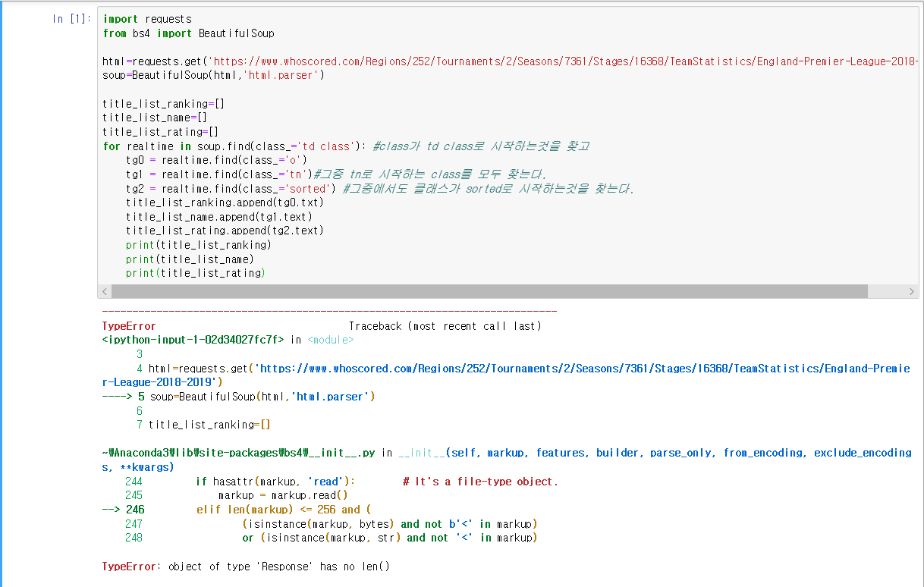Click the soup=BeautifulSoup(html,'html.parser') code line
Image resolution: width=924 pixels, height=587 pixels.
click(214, 75)
